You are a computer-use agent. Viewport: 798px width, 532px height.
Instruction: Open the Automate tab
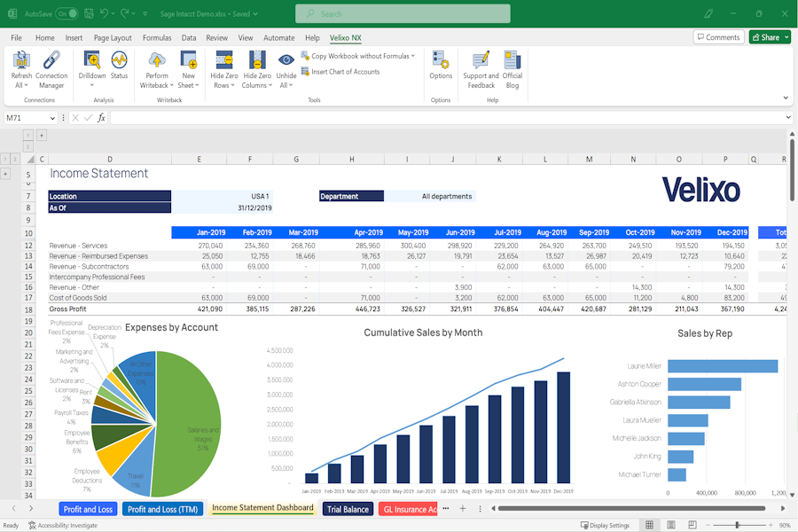pyautogui.click(x=279, y=37)
